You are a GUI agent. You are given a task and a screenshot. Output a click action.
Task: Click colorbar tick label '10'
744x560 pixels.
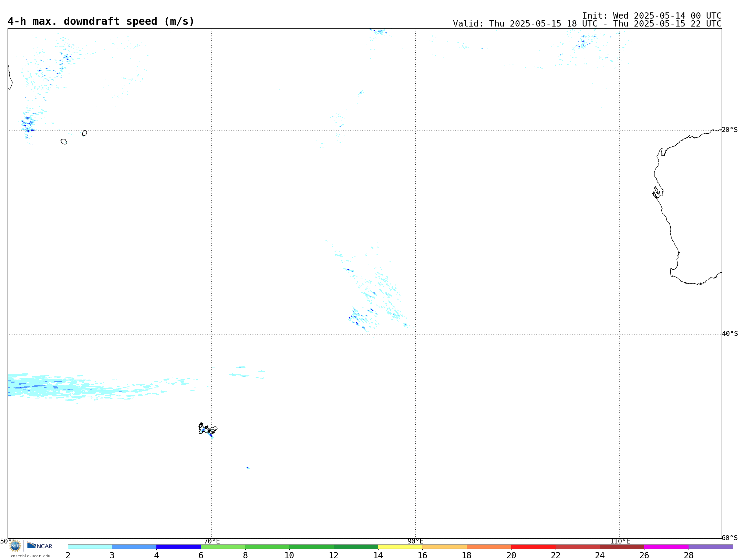coord(289,555)
